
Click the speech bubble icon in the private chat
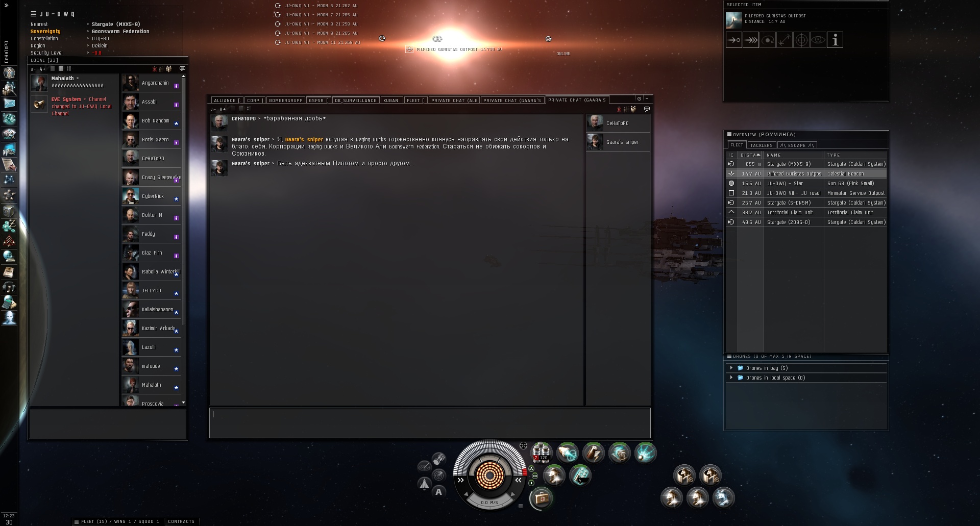[x=647, y=109]
